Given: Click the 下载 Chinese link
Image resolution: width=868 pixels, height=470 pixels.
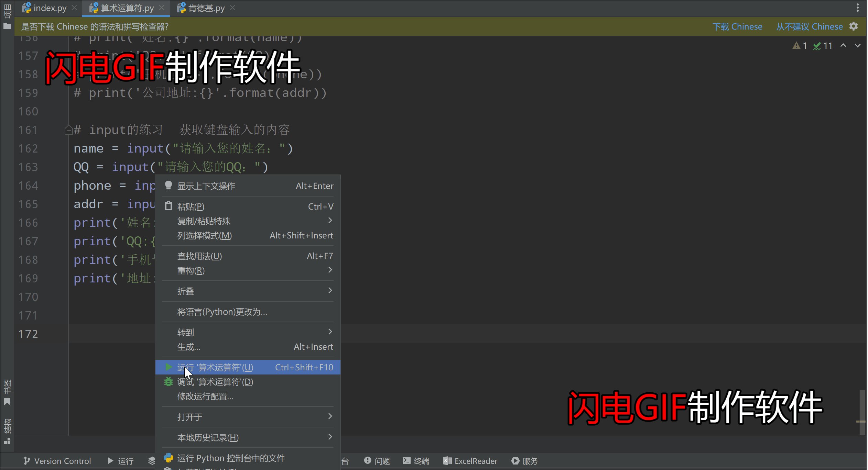Looking at the screenshot, I should (737, 26).
